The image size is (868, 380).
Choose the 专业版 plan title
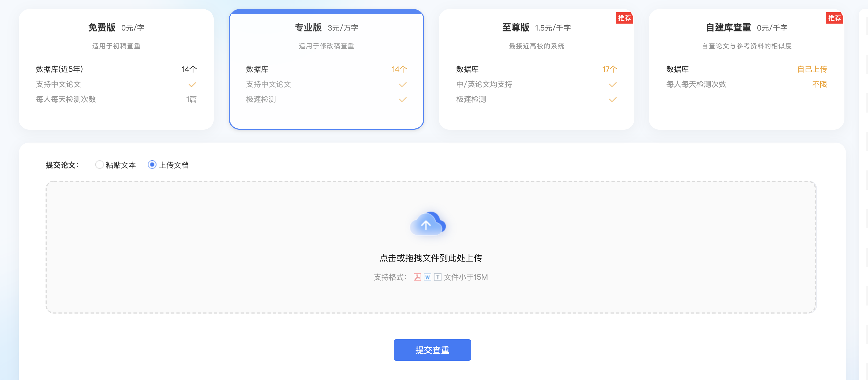[308, 28]
